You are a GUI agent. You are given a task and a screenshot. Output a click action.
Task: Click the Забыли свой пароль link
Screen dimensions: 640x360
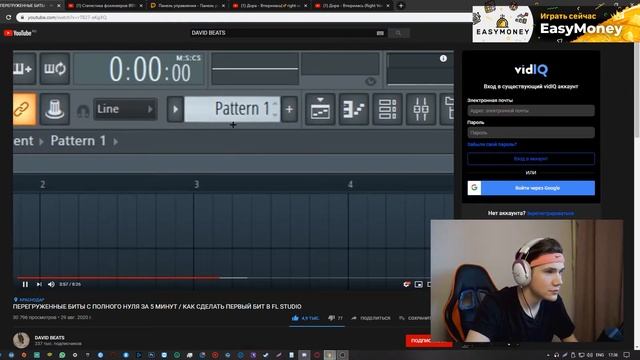[x=492, y=144]
